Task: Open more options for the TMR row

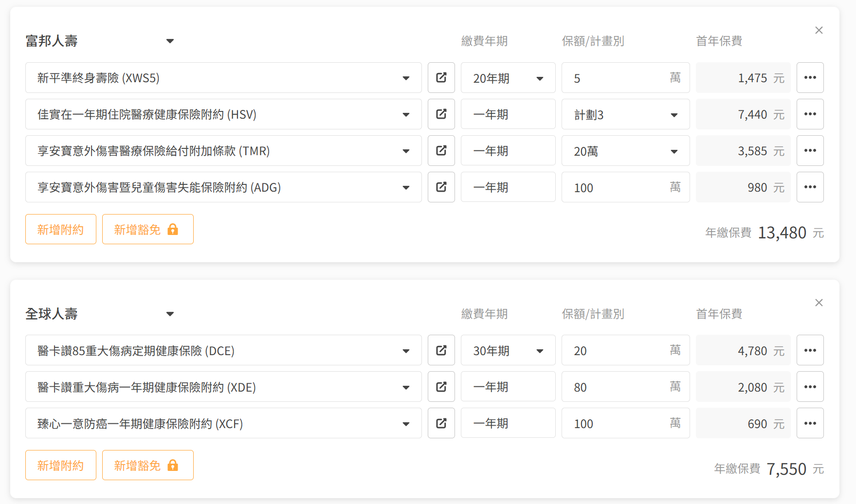Action: click(810, 151)
